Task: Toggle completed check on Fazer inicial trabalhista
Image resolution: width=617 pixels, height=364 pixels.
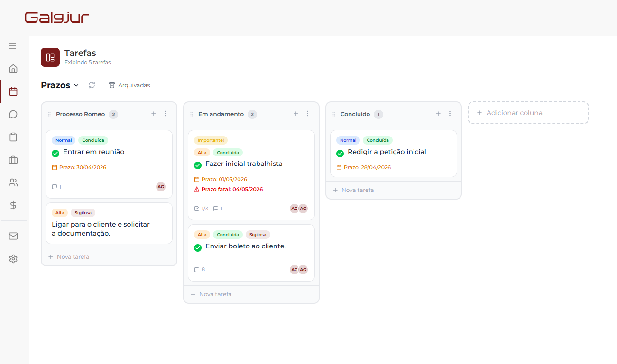Action: pos(198,165)
